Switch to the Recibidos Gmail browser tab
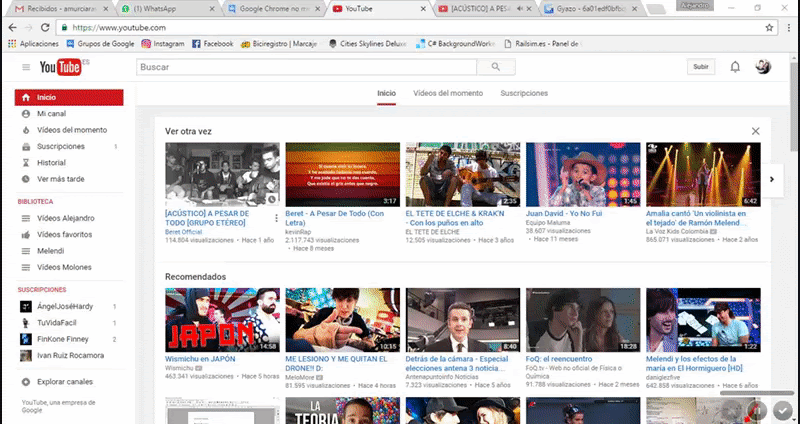This screenshot has height=424, width=800. (x=61, y=9)
